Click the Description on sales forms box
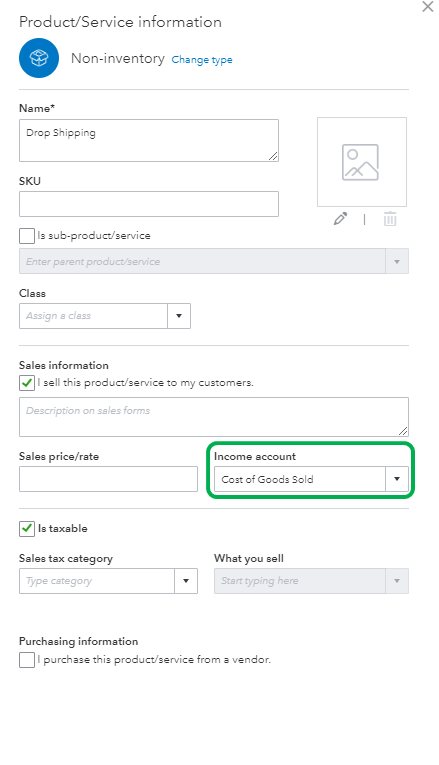The image size is (439, 765). (214, 417)
